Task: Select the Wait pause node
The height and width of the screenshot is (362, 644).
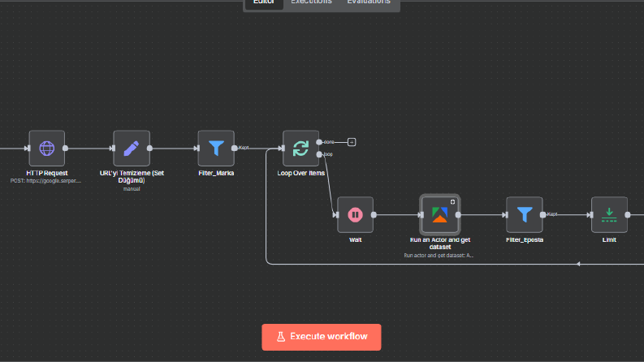Action: pos(355,214)
